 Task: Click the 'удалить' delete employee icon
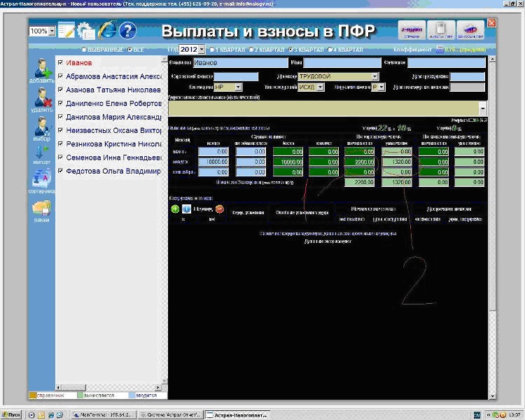[41, 98]
